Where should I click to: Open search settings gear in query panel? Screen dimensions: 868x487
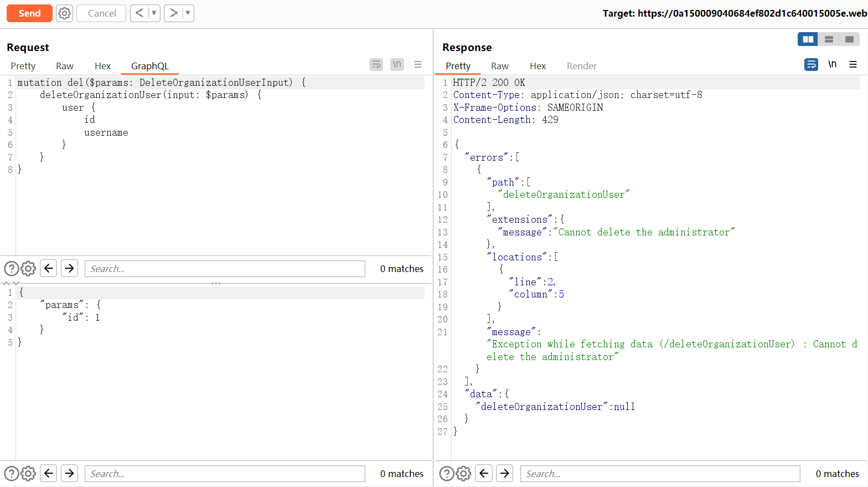pos(28,269)
